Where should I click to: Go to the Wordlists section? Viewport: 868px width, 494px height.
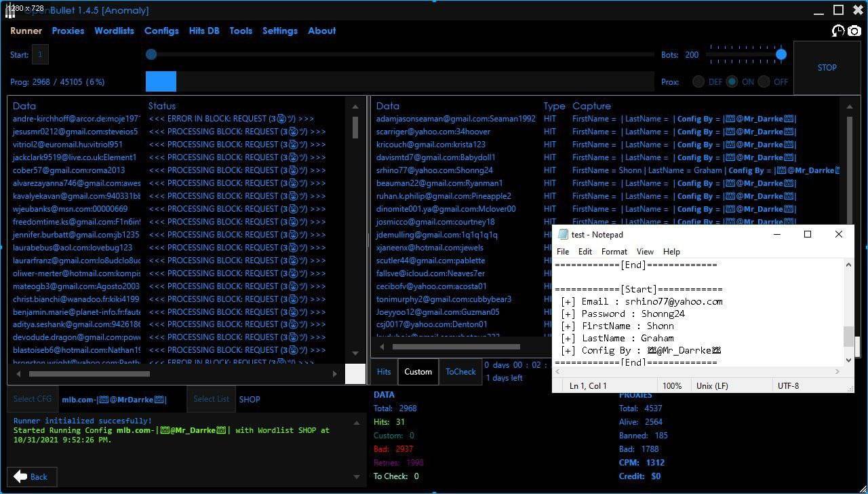coord(115,31)
